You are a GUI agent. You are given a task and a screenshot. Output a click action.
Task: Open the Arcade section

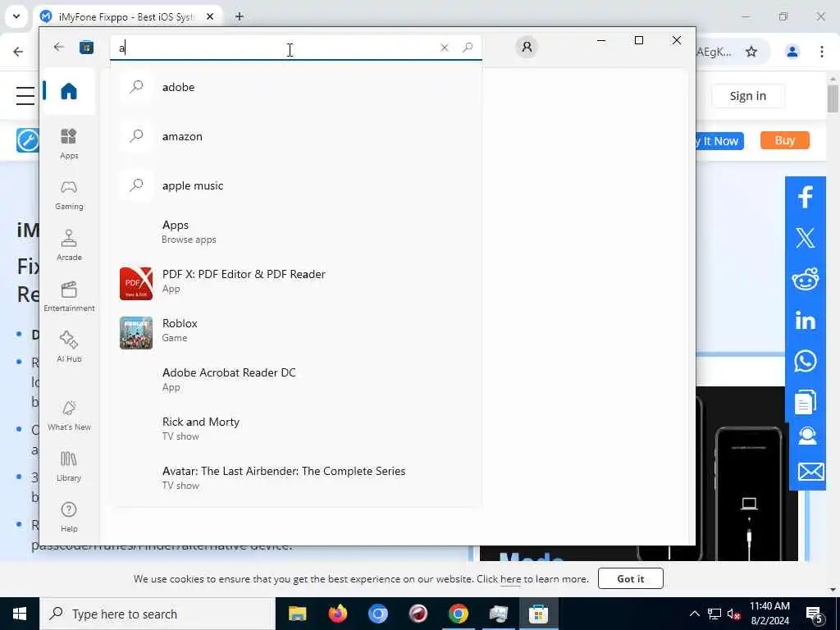coord(69,245)
